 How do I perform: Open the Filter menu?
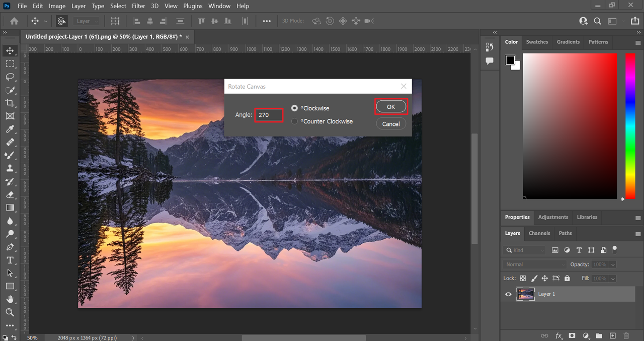[138, 6]
